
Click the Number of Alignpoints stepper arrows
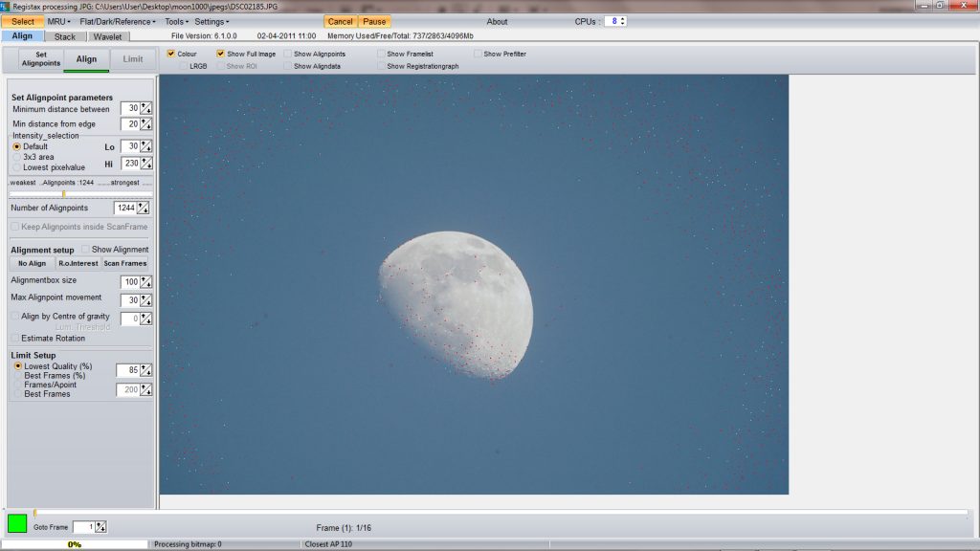(143, 208)
